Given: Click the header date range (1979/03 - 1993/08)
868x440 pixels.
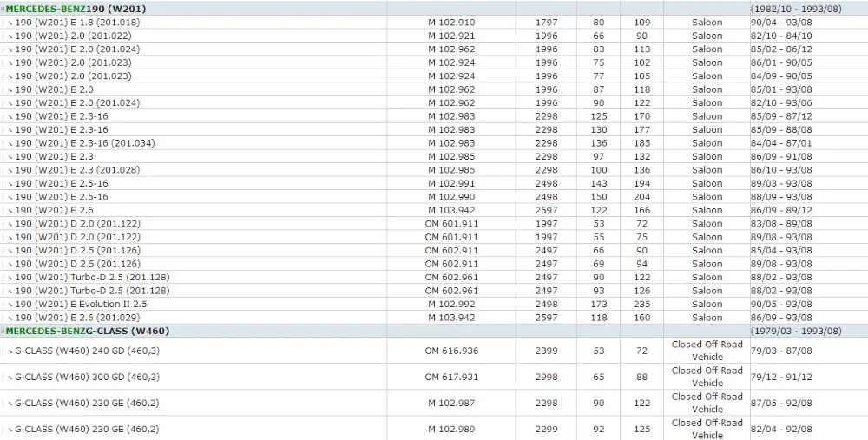Looking at the screenshot, I should (x=796, y=331).
